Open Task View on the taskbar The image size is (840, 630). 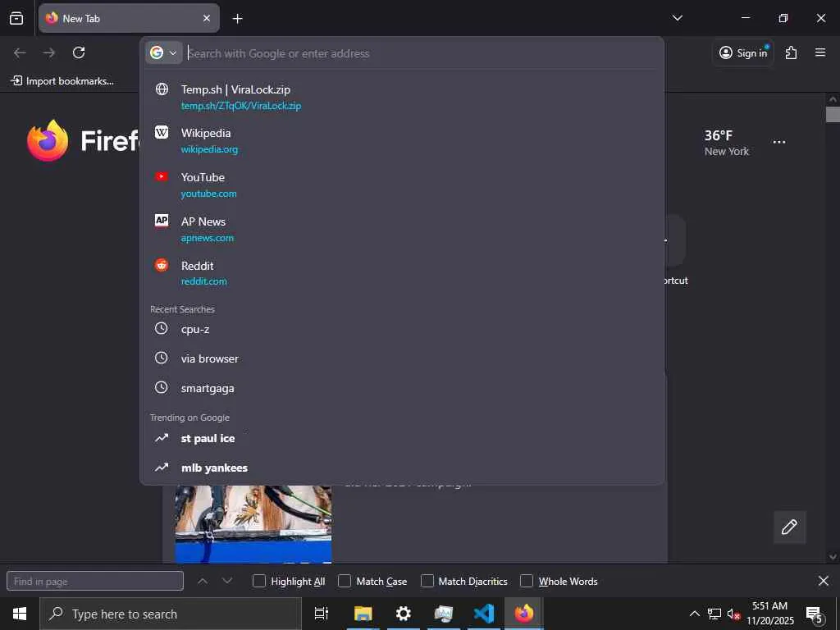coord(322,614)
